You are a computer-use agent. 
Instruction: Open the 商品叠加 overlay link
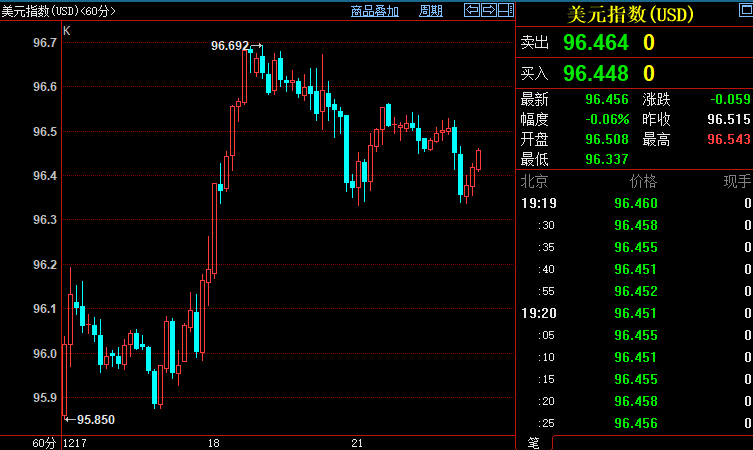374,11
